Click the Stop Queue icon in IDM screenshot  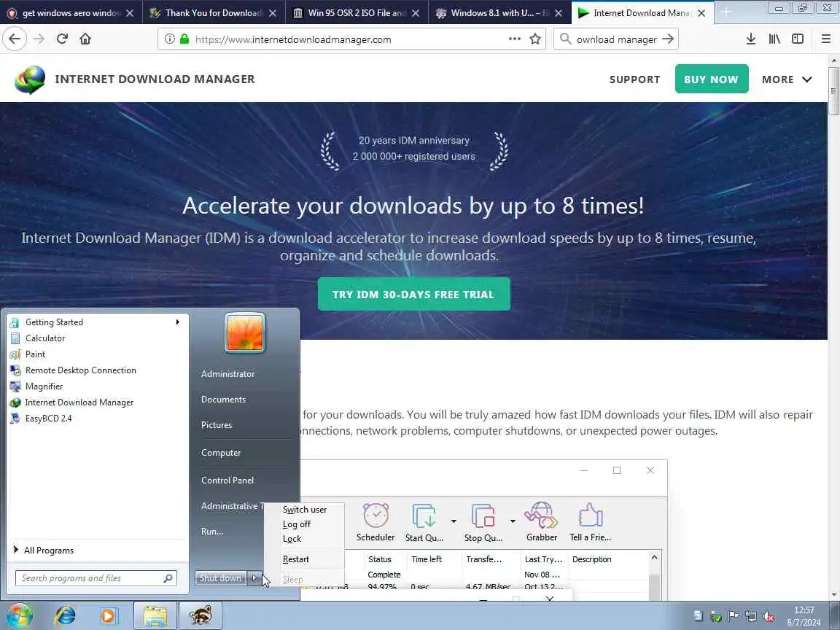click(483, 516)
